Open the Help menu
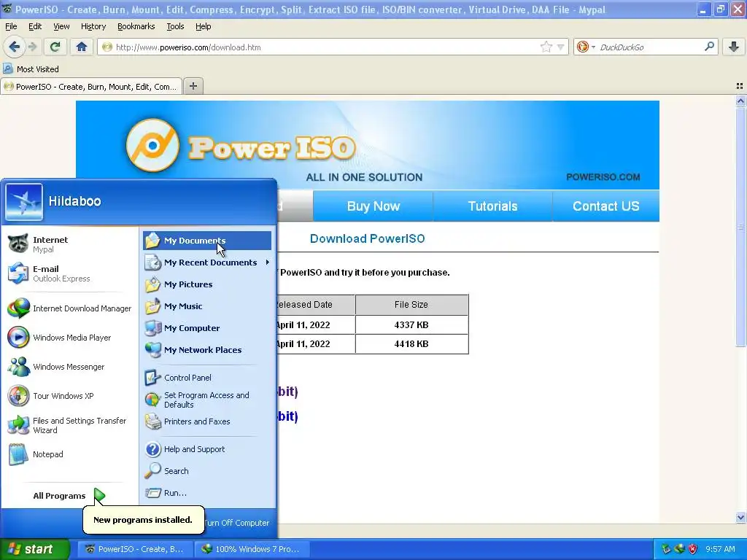The image size is (747, 560). 203,26
